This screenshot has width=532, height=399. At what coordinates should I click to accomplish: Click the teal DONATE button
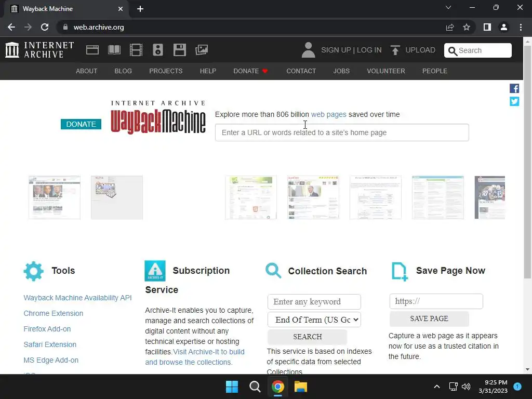click(x=81, y=124)
